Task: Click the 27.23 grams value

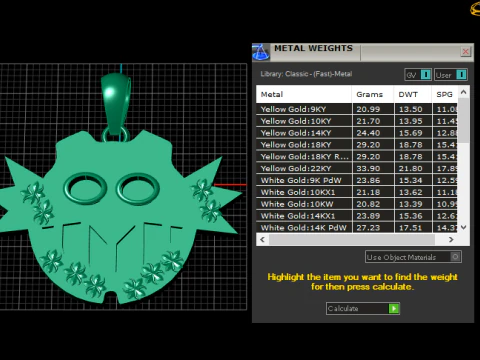Action: pyautogui.click(x=368, y=228)
